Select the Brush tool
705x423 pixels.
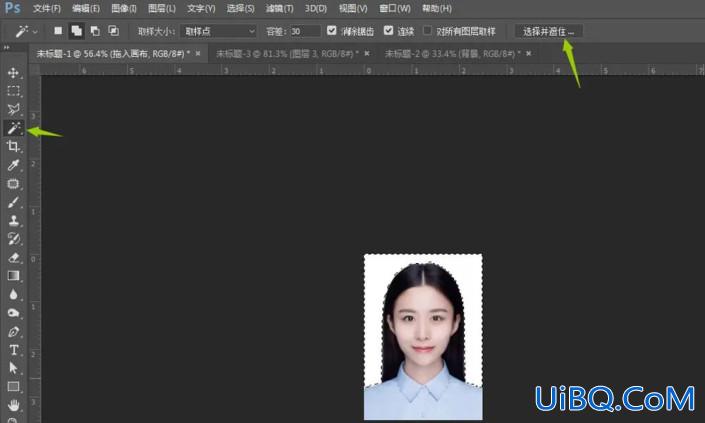click(13, 202)
